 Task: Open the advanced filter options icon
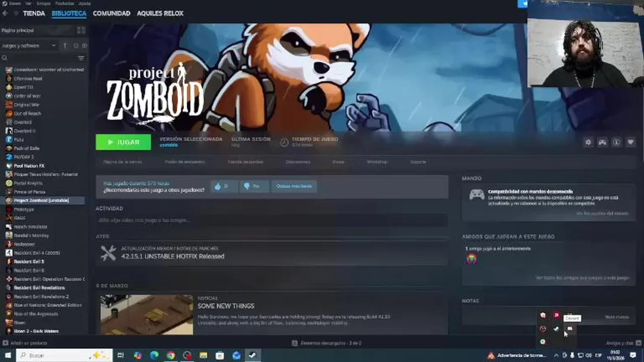(x=81, y=58)
